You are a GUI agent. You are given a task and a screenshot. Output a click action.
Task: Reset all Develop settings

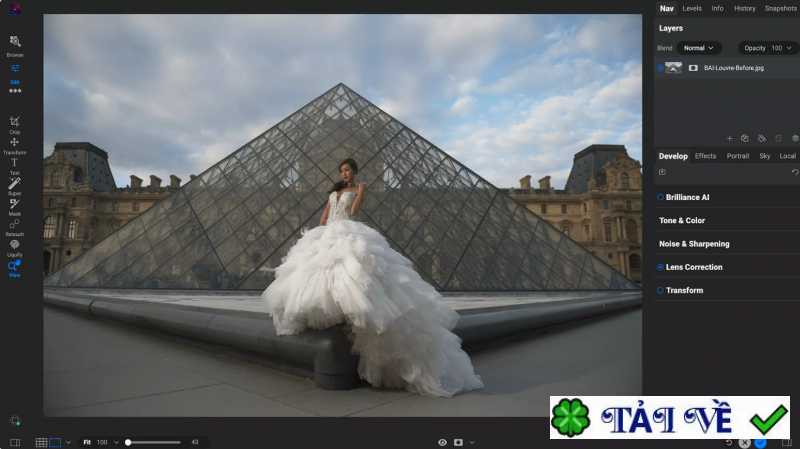pos(794,172)
